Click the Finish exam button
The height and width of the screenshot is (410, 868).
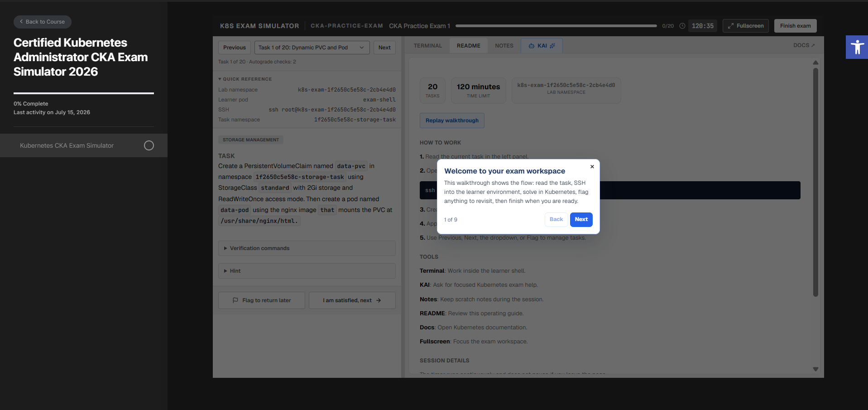coord(795,26)
